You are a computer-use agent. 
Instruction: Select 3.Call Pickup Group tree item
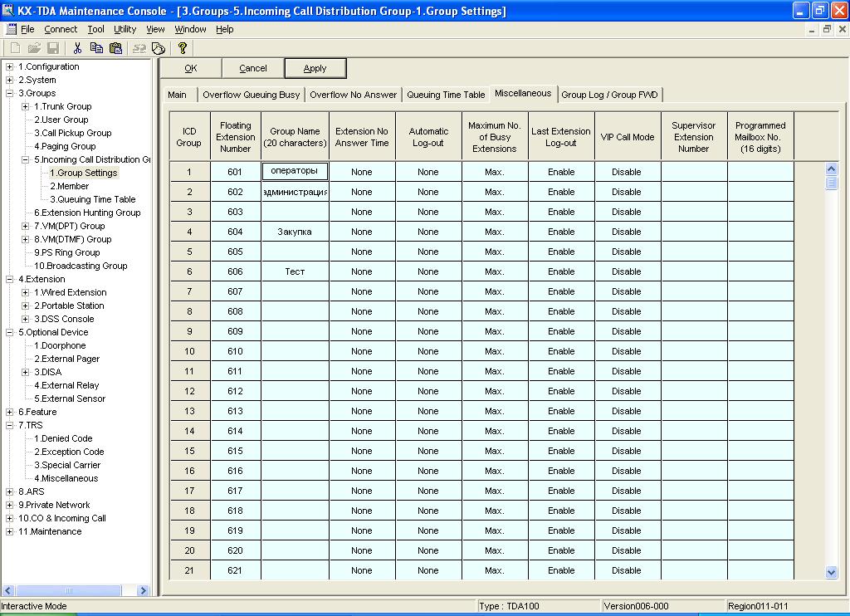point(73,133)
